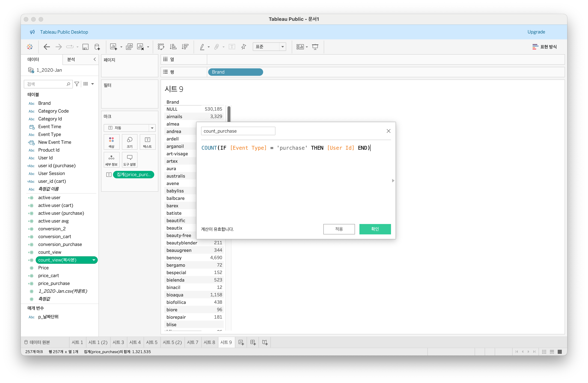Image resolution: width=588 pixels, height=383 pixels.
Task: Expand the calculation editor function list arrow
Action: click(x=393, y=181)
